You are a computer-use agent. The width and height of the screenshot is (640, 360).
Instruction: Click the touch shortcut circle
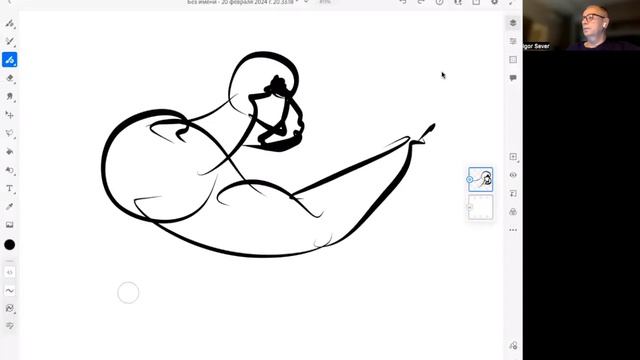coord(128,292)
